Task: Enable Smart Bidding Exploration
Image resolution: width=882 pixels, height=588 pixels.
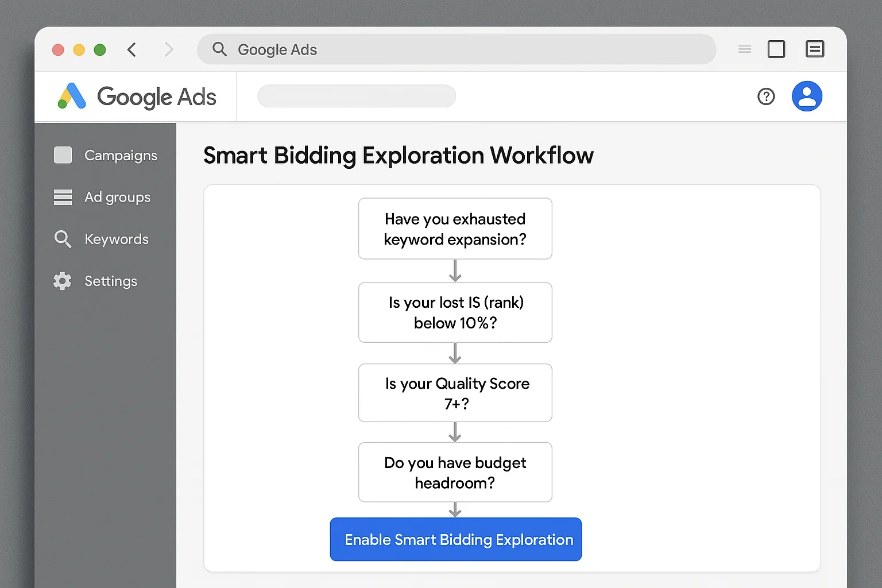Action: coord(455,539)
